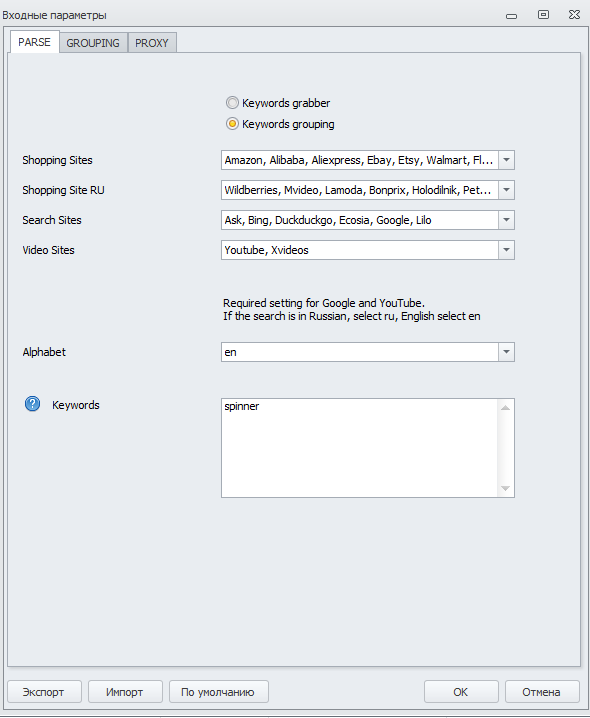590x718 pixels.
Task: Maximize the Входные параметры window
Action: [x=543, y=15]
